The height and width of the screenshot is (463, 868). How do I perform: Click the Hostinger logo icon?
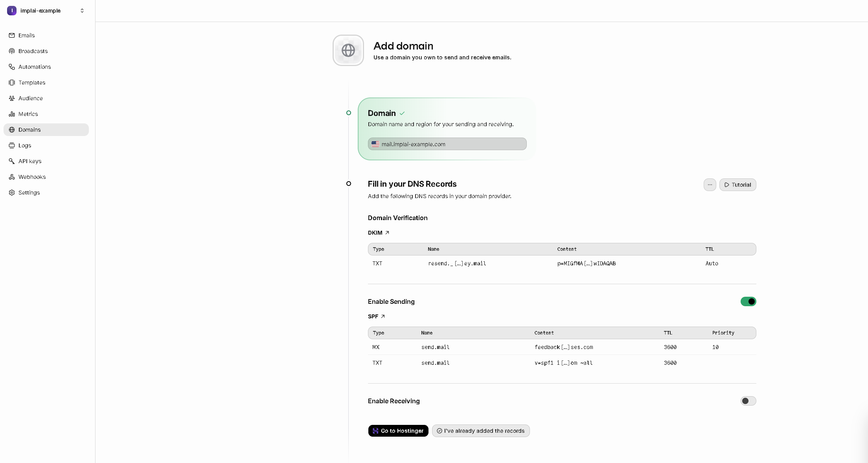[375, 431]
